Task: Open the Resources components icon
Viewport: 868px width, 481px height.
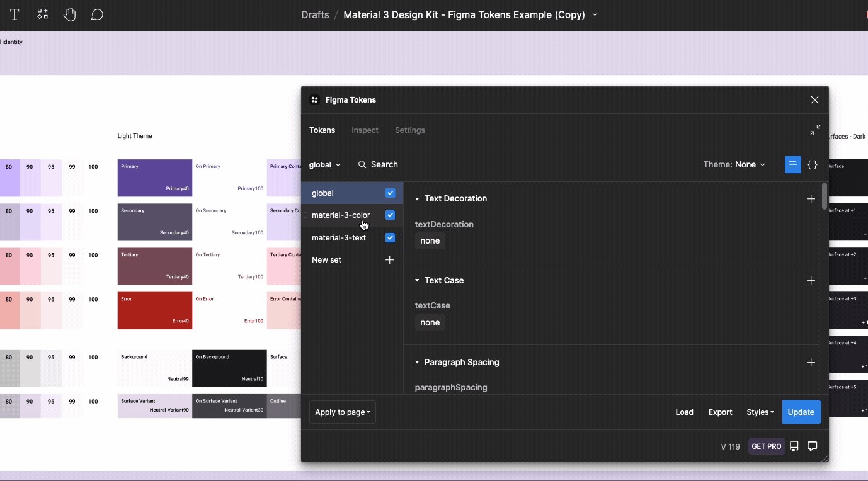Action: click(42, 14)
